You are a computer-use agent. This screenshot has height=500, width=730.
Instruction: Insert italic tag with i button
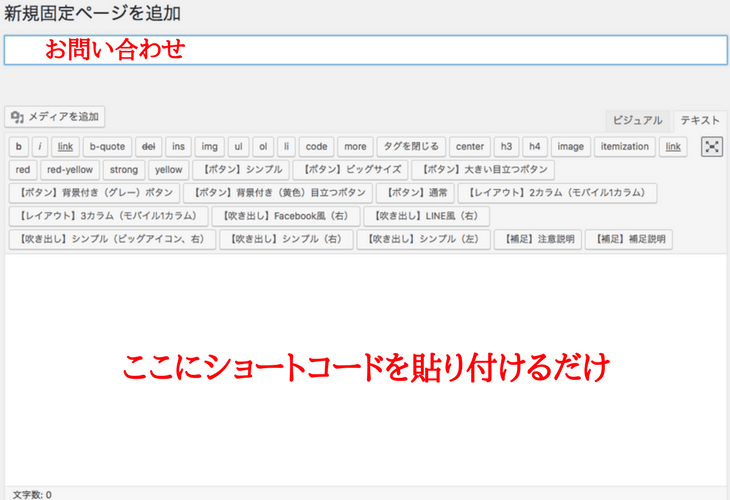click(x=40, y=147)
